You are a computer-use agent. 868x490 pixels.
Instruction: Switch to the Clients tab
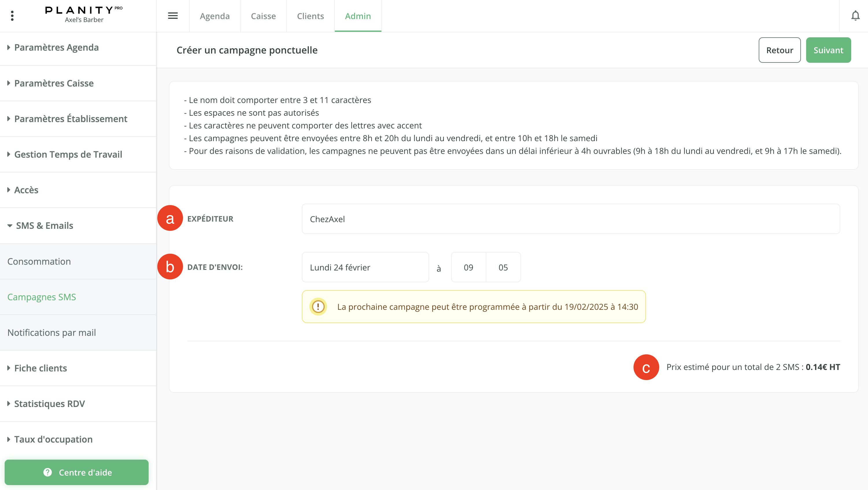(x=310, y=16)
